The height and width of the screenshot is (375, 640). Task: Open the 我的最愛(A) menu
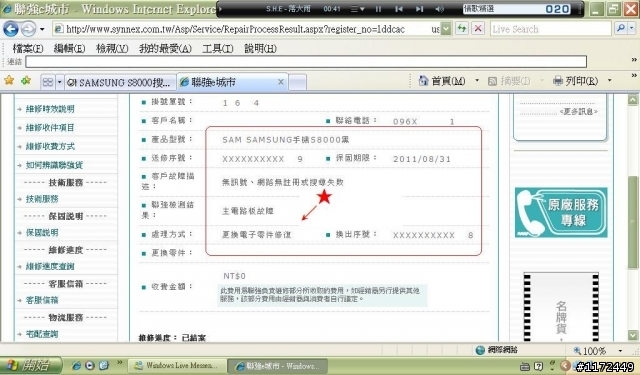[x=165, y=49]
